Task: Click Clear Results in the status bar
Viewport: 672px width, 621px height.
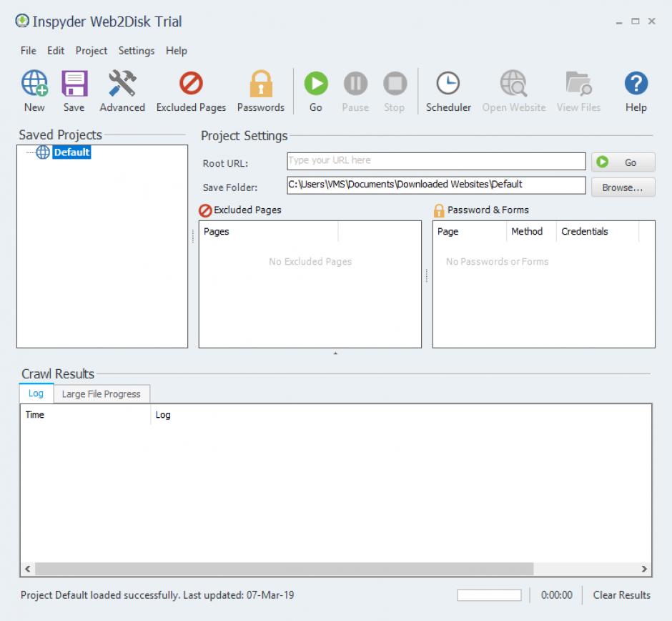Action: (621, 595)
